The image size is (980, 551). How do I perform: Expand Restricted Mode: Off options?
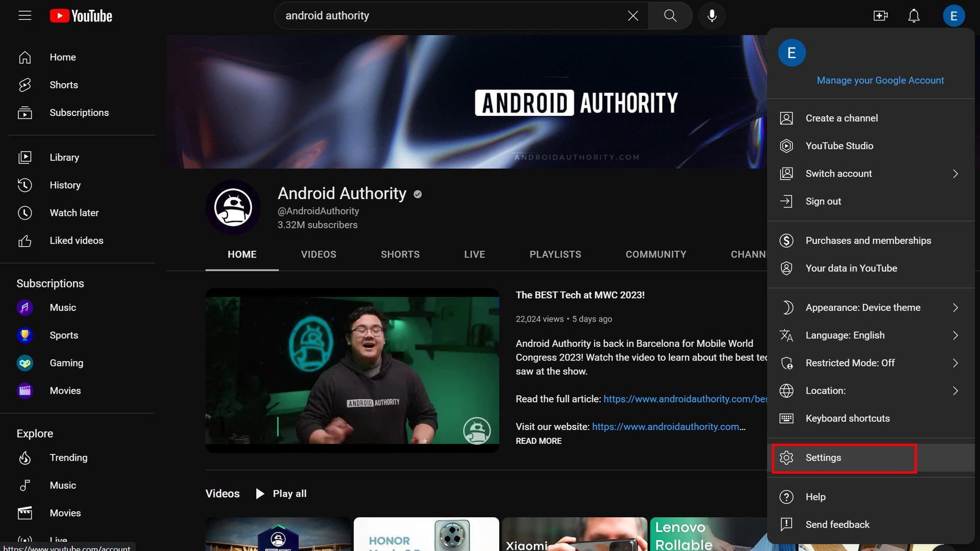point(871,363)
